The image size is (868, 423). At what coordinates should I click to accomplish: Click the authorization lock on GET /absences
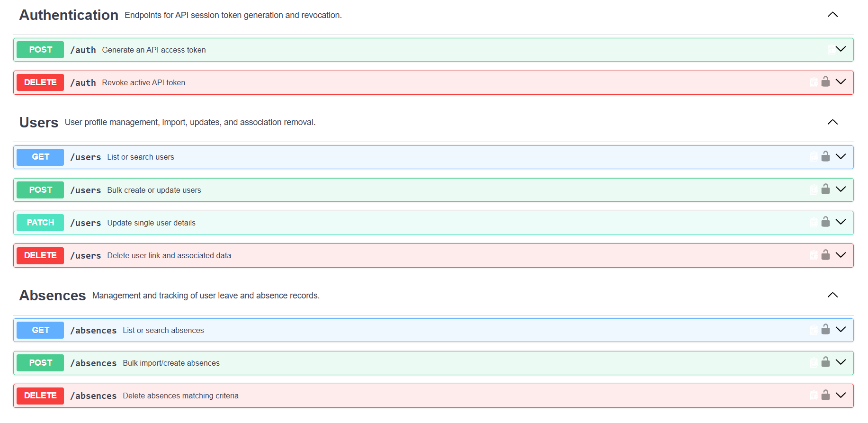pyautogui.click(x=825, y=329)
